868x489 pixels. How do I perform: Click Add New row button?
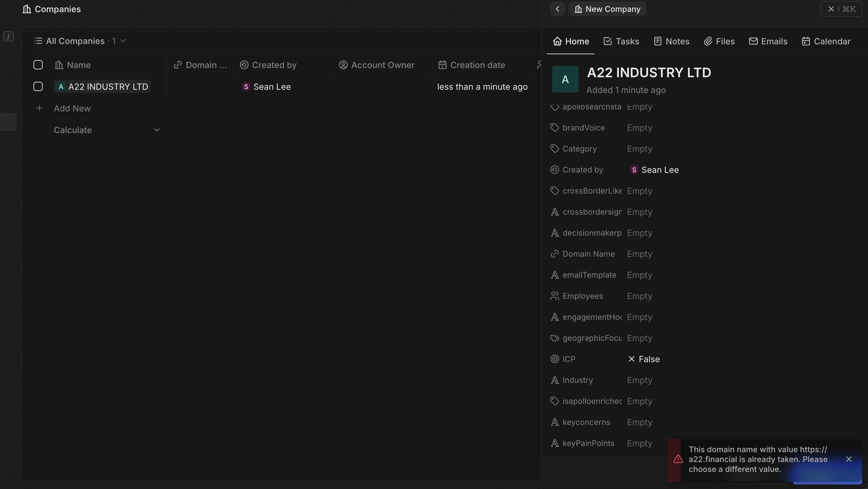click(x=72, y=108)
